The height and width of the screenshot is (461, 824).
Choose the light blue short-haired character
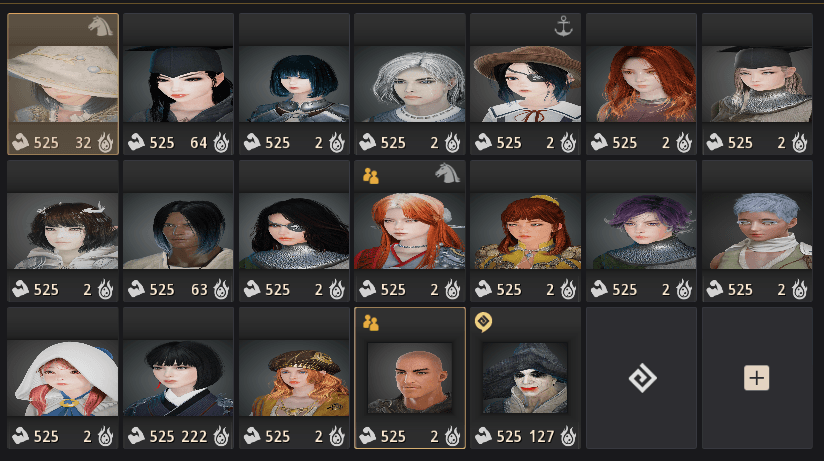(x=757, y=231)
